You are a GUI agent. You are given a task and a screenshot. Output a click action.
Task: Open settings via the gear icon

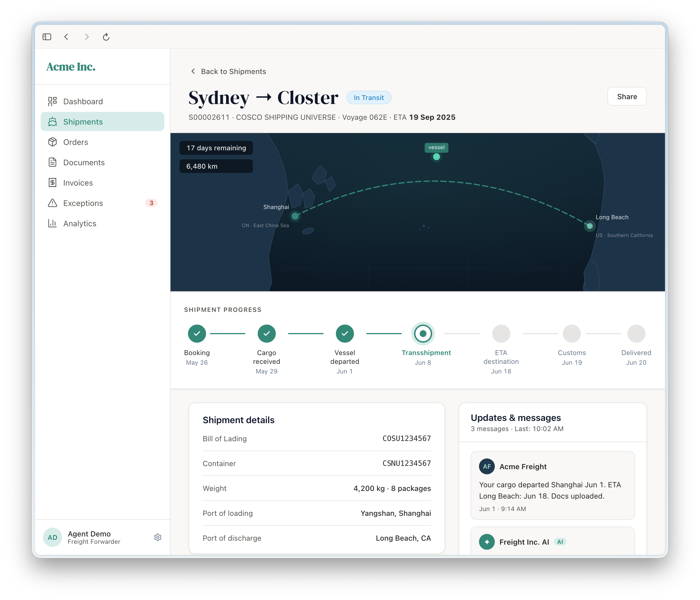158,537
